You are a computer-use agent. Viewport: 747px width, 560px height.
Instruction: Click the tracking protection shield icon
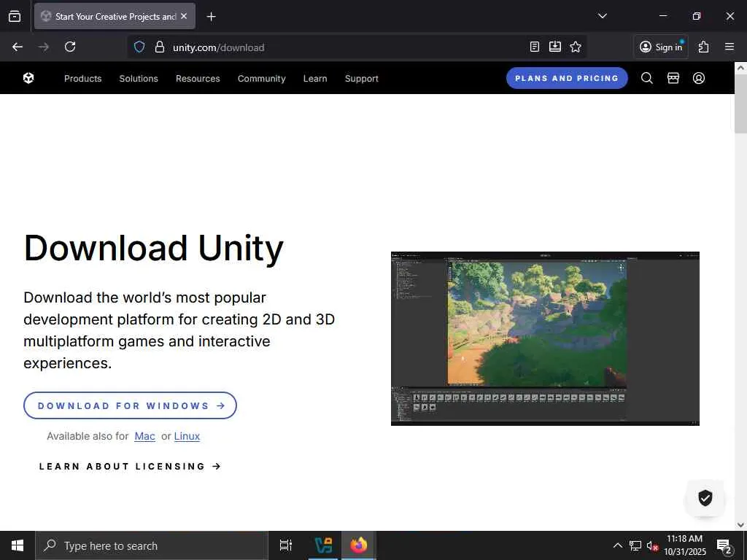click(x=139, y=47)
